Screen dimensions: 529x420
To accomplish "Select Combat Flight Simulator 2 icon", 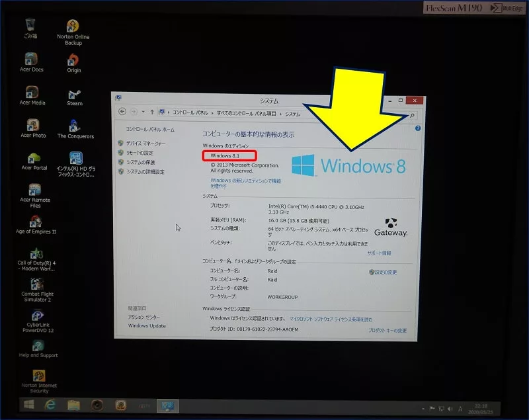I will tap(37, 290).
